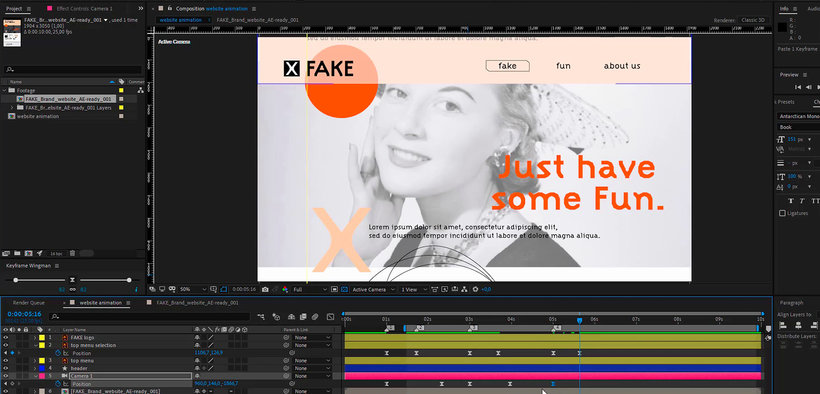
Task: Toggle Camera 1 layer visibility eye
Action: coord(6,376)
